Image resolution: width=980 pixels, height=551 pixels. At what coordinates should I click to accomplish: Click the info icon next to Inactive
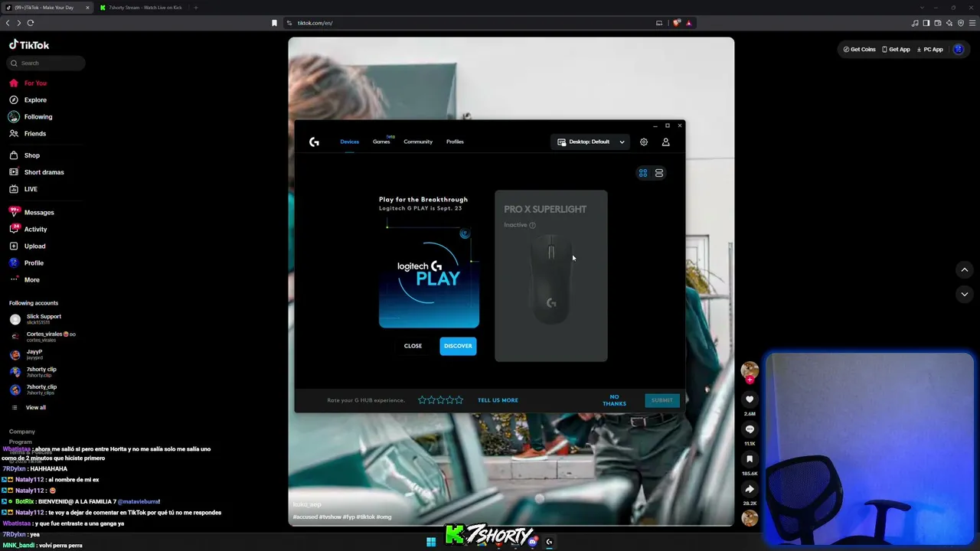(532, 225)
